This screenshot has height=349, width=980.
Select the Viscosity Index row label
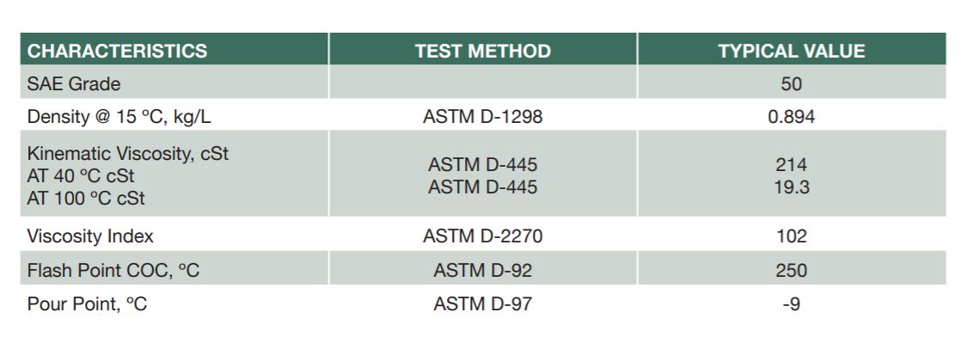coord(90,236)
